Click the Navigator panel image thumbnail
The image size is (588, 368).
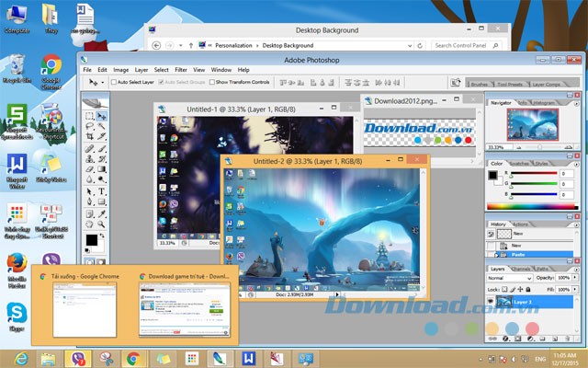[534, 126]
